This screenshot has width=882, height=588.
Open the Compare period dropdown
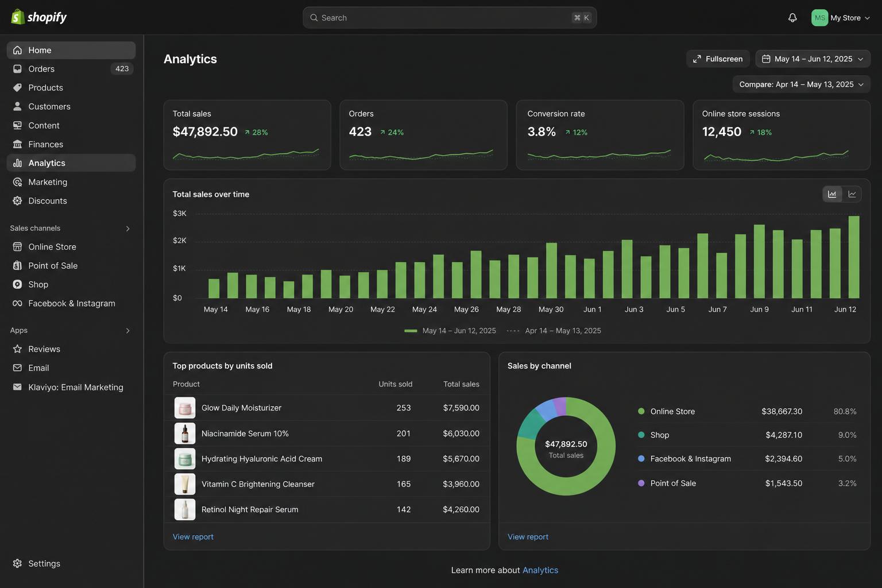(802, 84)
